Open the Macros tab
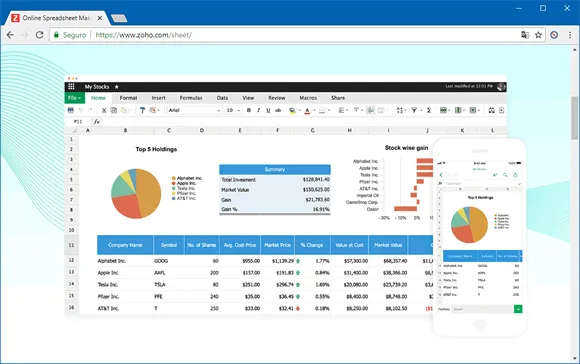580x364 pixels. [x=308, y=98]
